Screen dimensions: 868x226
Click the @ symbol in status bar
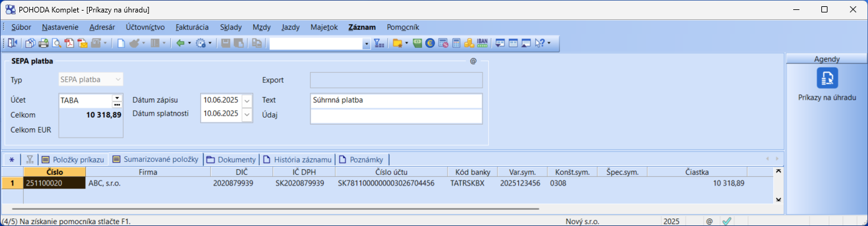point(710,221)
